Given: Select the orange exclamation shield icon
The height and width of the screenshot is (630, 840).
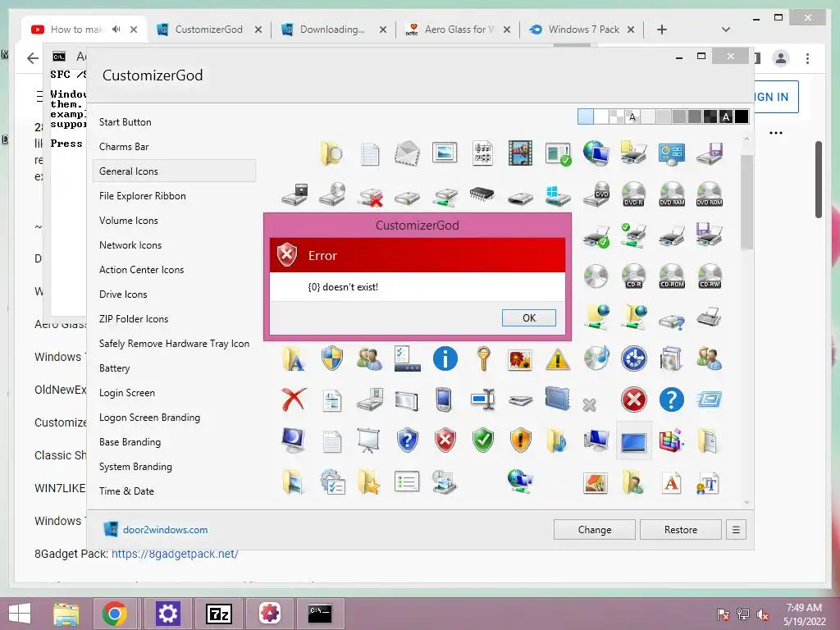Looking at the screenshot, I should coord(520,441).
